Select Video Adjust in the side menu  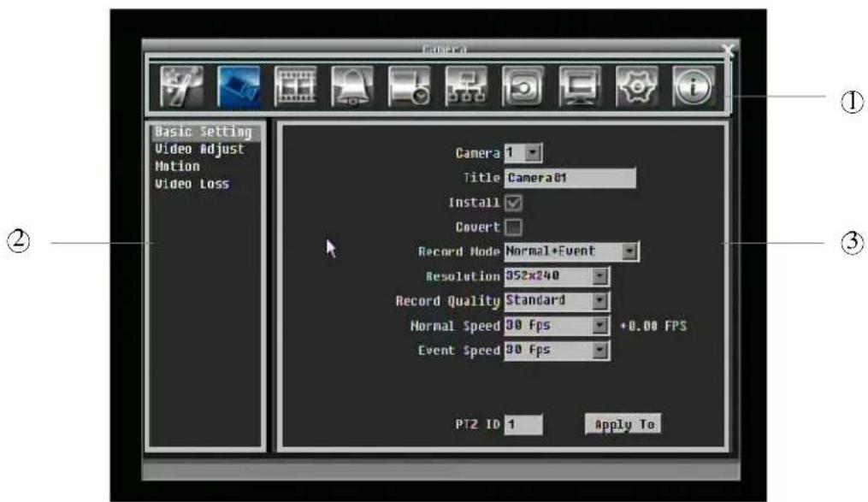pos(199,149)
